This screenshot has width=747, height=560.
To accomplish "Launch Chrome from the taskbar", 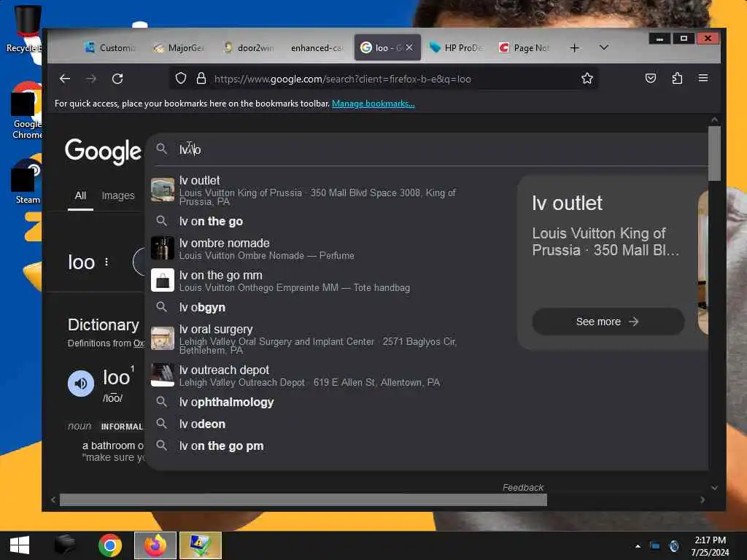I will (110, 545).
